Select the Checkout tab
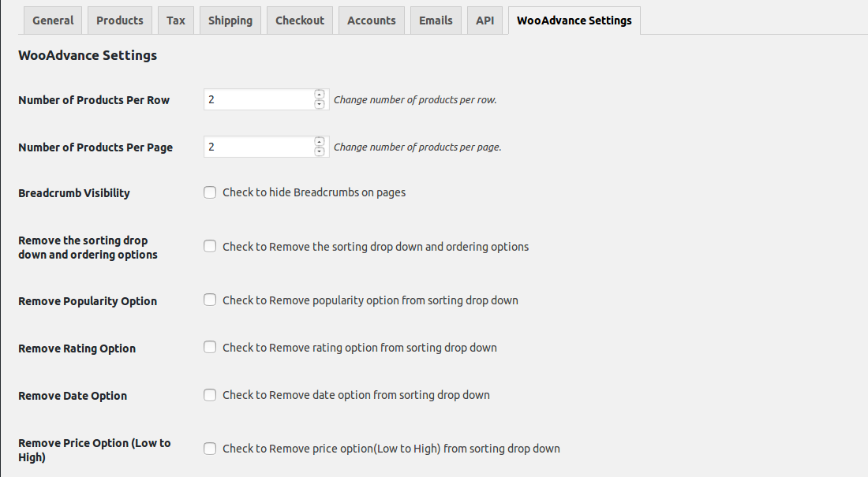 click(x=300, y=20)
